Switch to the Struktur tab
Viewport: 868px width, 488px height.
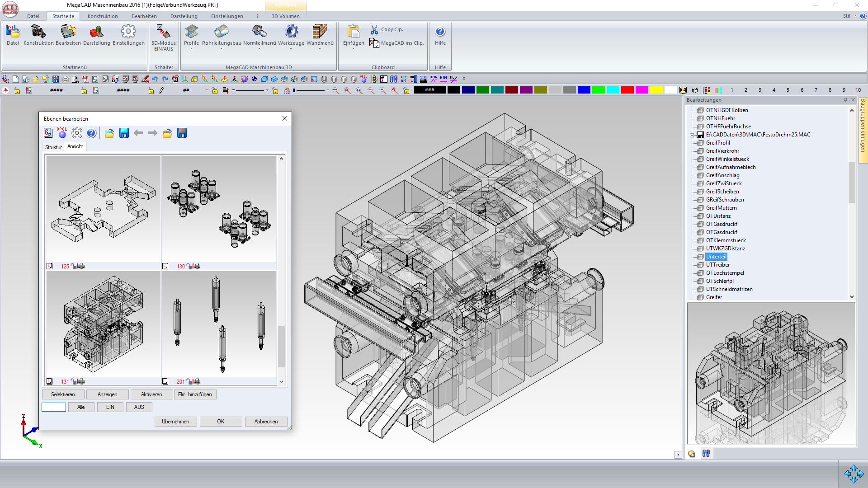[x=53, y=147]
